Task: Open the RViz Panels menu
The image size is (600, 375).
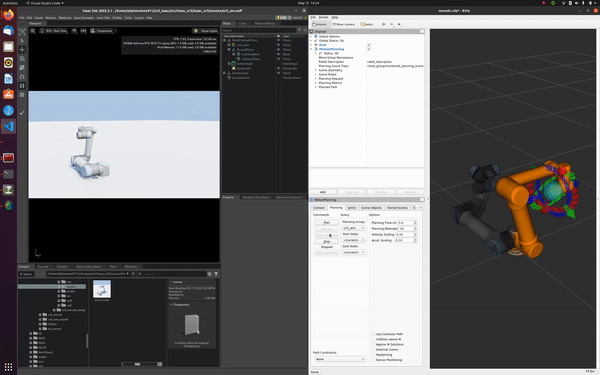Action: (x=324, y=17)
